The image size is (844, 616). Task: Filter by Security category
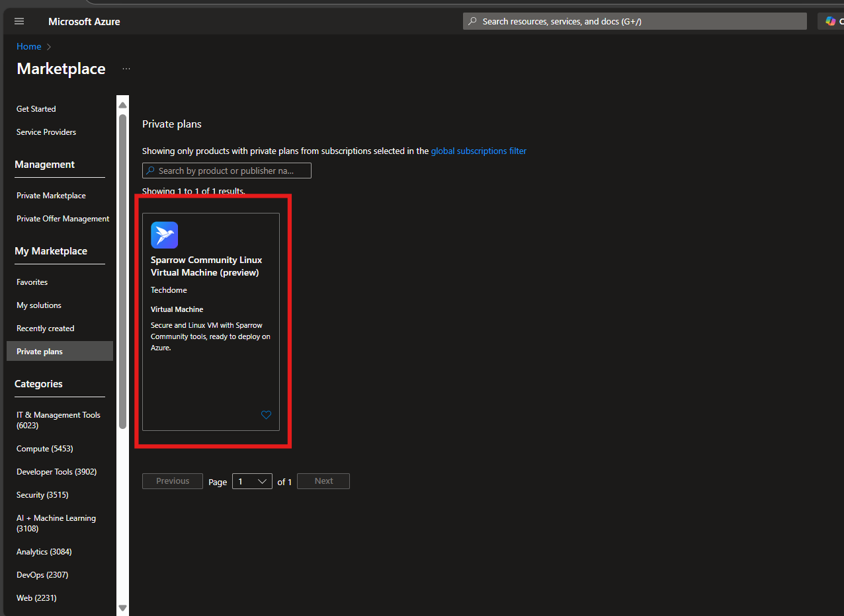[x=42, y=495]
